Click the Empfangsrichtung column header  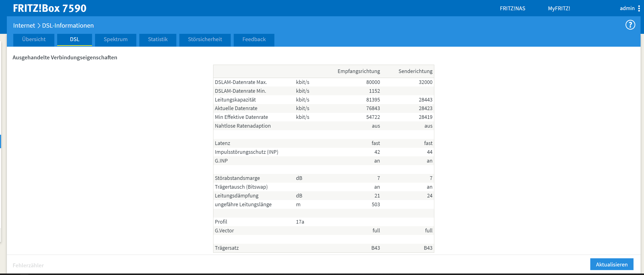point(358,71)
